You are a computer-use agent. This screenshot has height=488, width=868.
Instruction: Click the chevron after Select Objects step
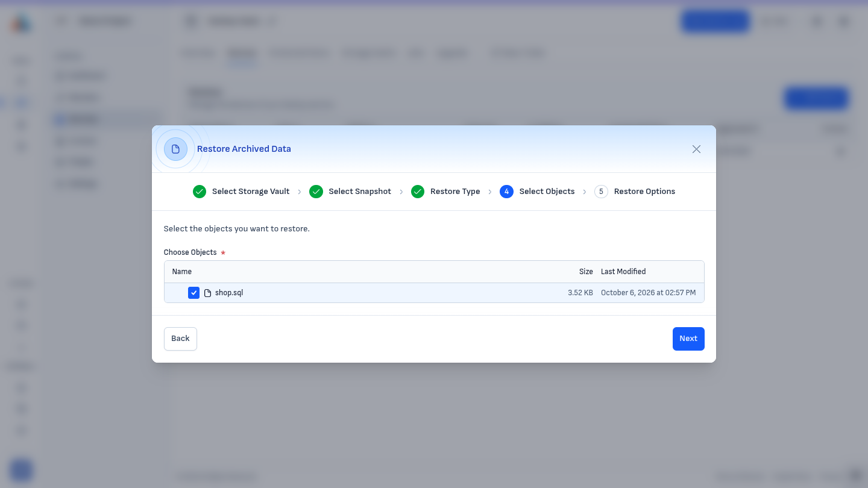[x=585, y=192]
